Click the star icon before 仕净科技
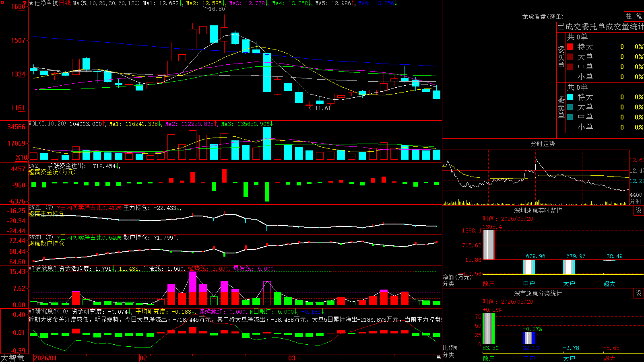This screenshot has height=362, width=644. [x=31, y=3]
